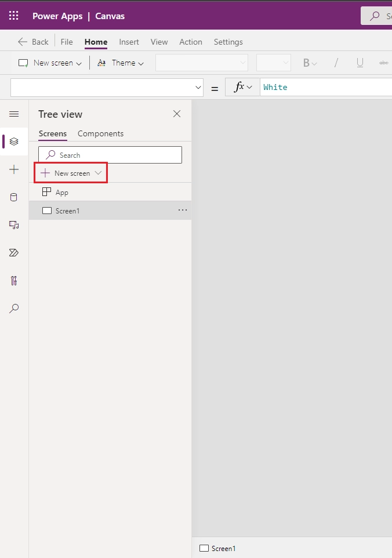Open the Power Automate icon in sidebar
The width and height of the screenshot is (392, 558).
pyautogui.click(x=14, y=253)
